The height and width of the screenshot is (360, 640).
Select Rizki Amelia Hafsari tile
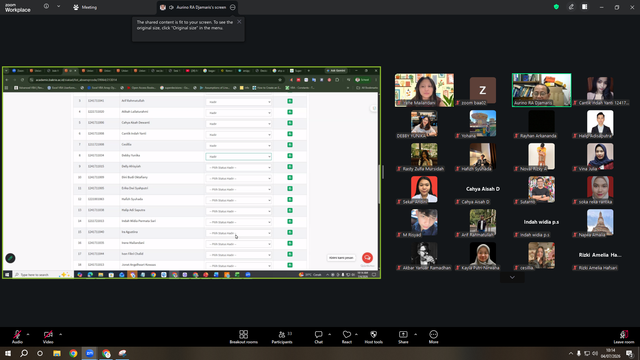click(600, 256)
